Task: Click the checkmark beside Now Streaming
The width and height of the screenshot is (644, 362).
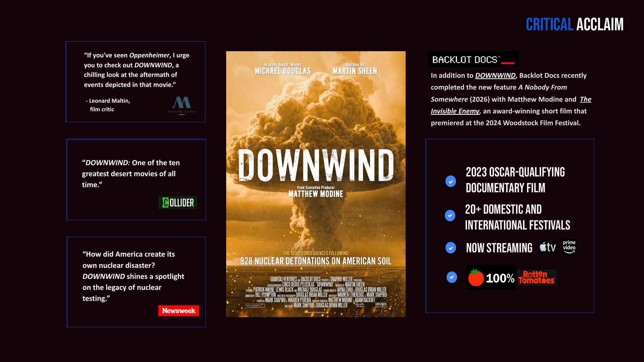Action: click(451, 248)
